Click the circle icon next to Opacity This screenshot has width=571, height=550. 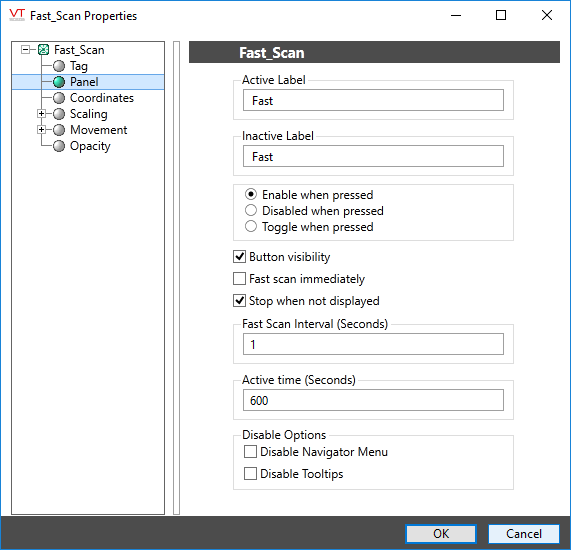tap(59, 146)
